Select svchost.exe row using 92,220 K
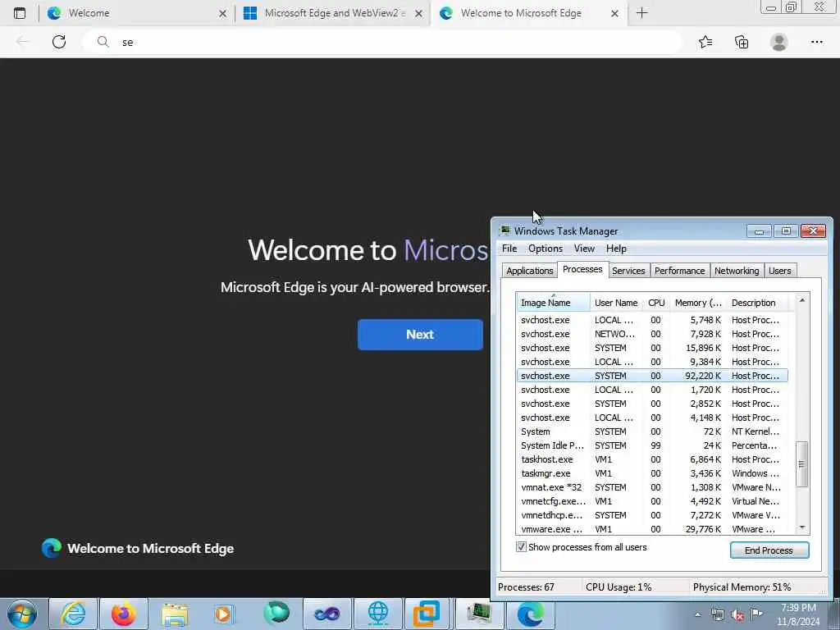The width and height of the screenshot is (840, 630). [652, 376]
